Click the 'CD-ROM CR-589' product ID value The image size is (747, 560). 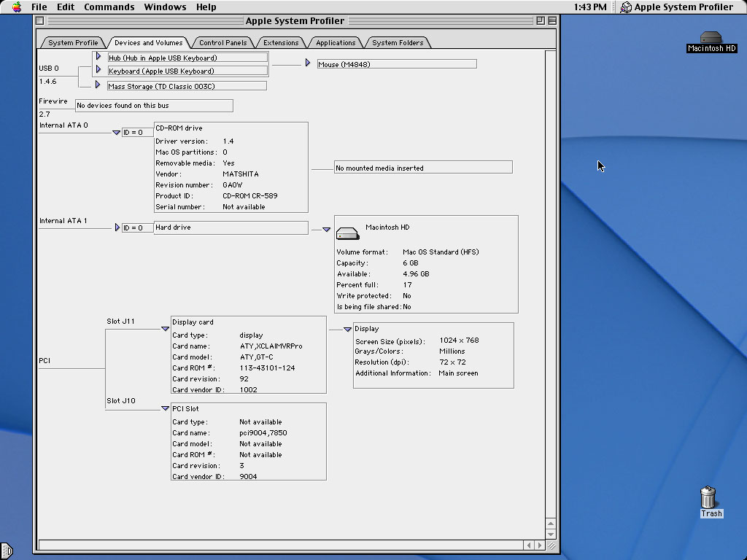(x=250, y=195)
